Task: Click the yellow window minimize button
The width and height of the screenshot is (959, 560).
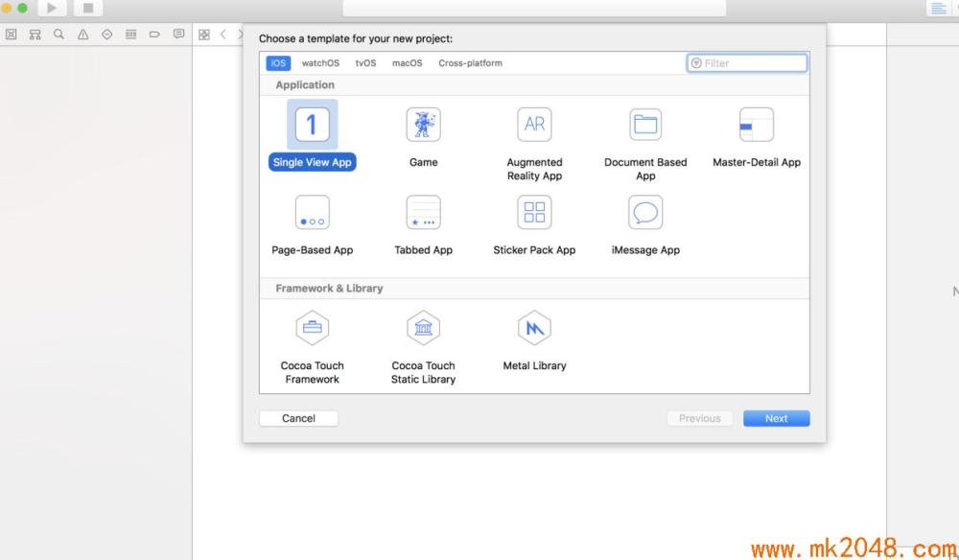Action: click(7, 8)
